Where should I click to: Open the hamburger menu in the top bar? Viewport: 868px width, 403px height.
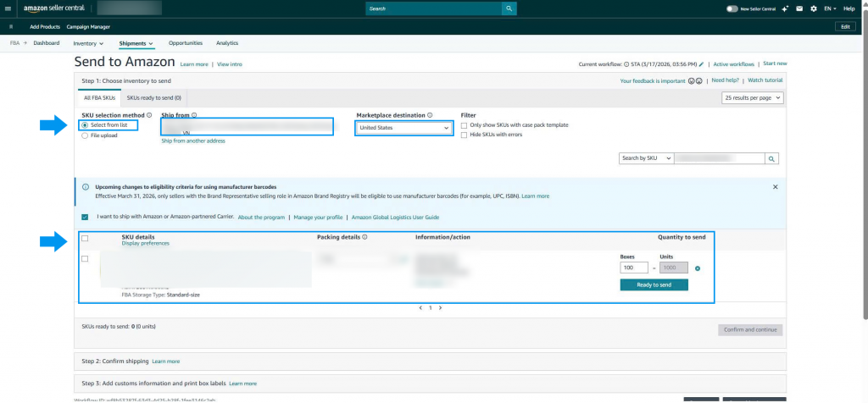click(x=7, y=8)
